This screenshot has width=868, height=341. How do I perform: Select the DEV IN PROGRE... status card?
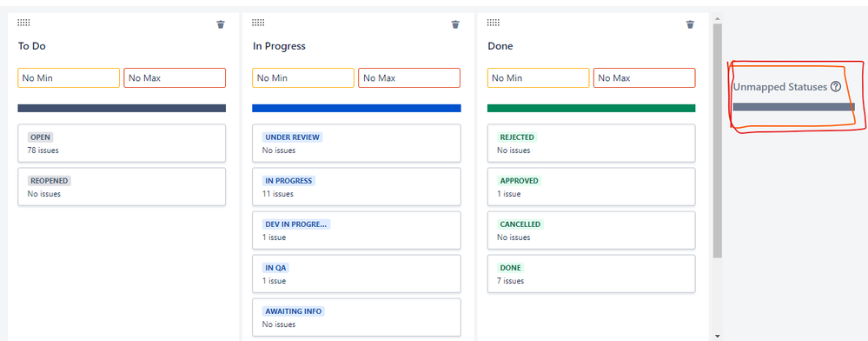(x=356, y=231)
